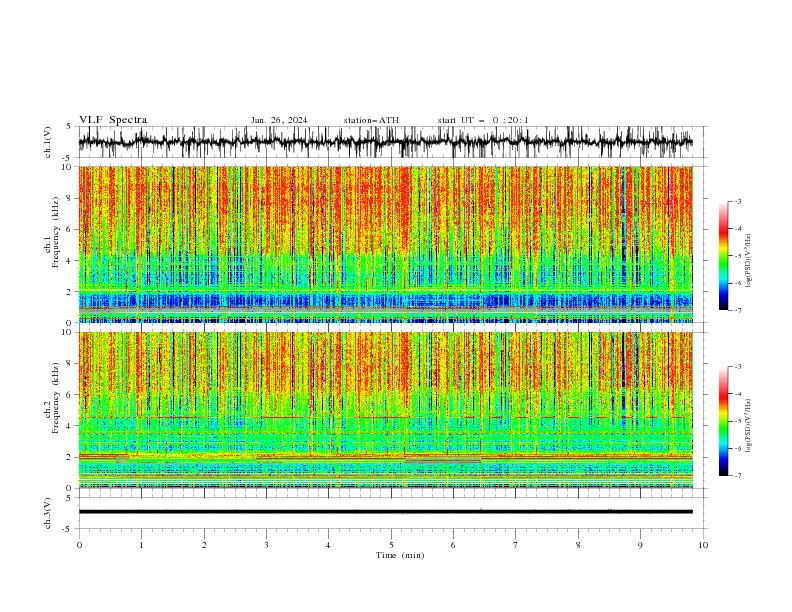Click the "station=ATH" label
The width and height of the screenshot is (792, 612).
point(371,120)
